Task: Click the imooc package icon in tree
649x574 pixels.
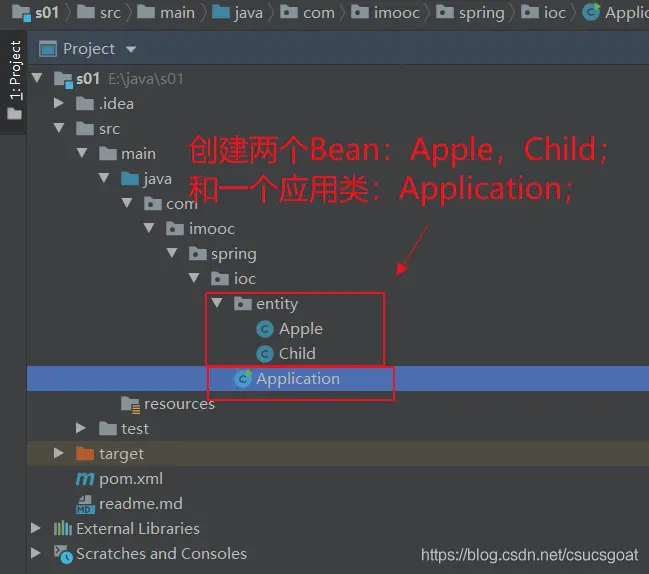Action: tap(175, 228)
